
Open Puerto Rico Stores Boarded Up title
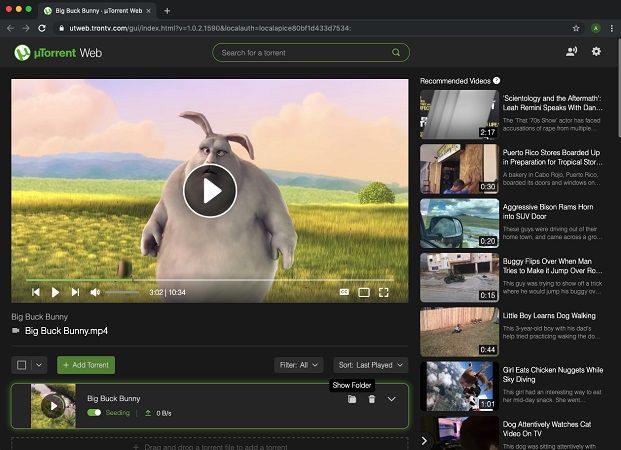pos(552,157)
